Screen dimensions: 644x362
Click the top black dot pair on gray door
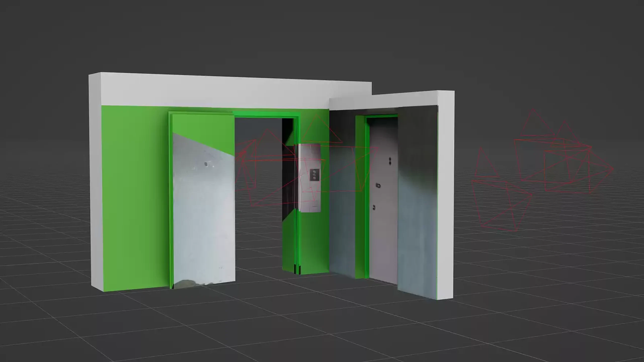[x=390, y=161]
